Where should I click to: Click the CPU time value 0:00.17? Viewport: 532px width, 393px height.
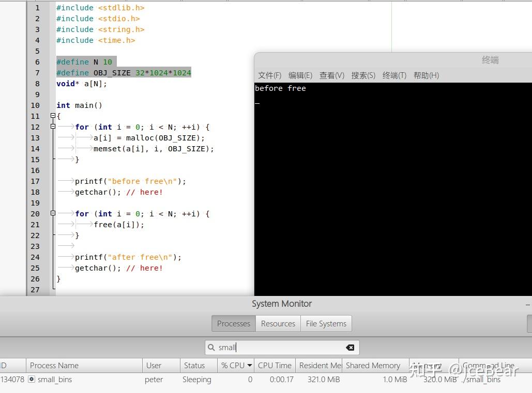(x=282, y=380)
